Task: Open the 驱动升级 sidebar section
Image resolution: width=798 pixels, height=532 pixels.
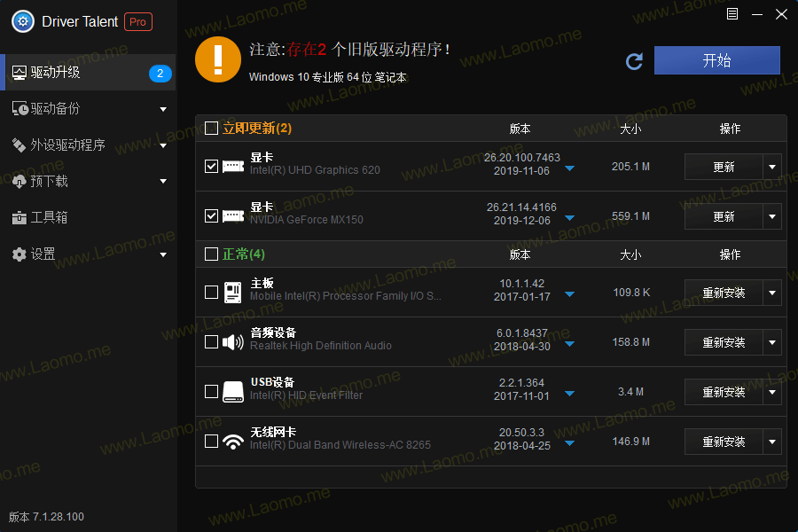Action: tap(88, 73)
